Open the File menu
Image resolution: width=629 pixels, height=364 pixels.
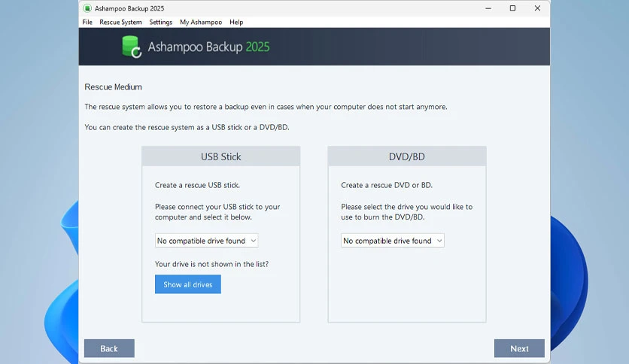point(87,22)
